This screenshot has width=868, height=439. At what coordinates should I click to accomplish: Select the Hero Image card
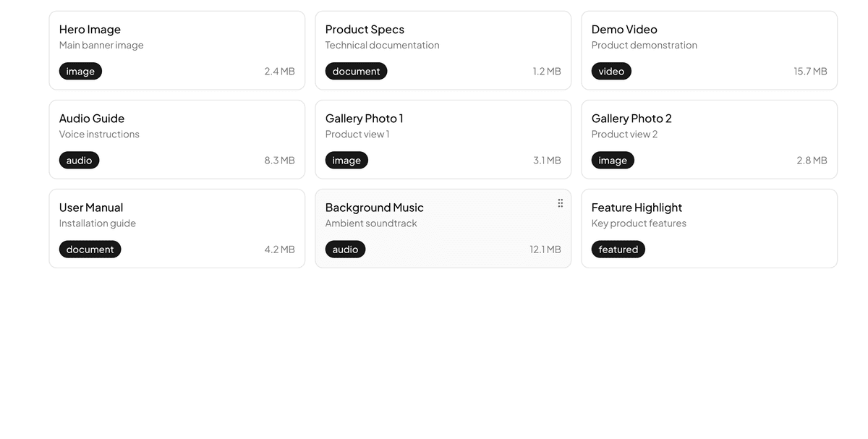[177, 51]
